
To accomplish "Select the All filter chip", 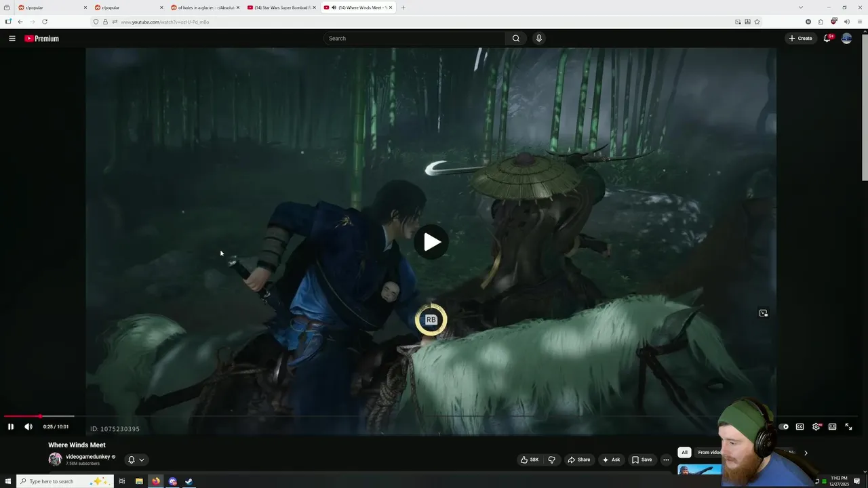I will 684,453.
